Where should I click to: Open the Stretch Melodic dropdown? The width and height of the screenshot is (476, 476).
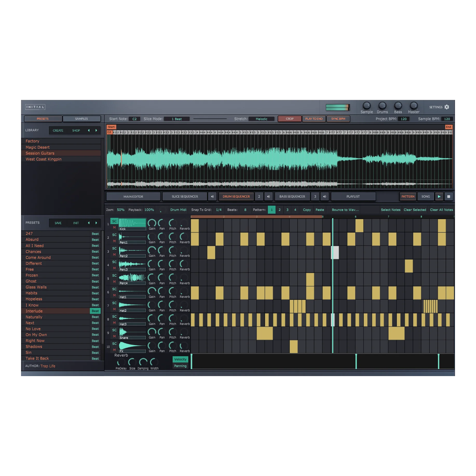[x=261, y=119]
